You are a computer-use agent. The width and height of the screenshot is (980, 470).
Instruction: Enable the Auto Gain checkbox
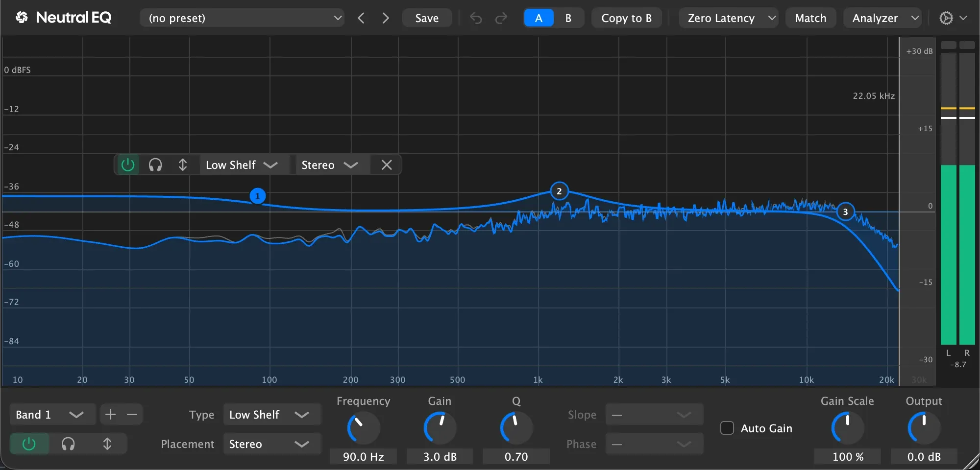727,428
